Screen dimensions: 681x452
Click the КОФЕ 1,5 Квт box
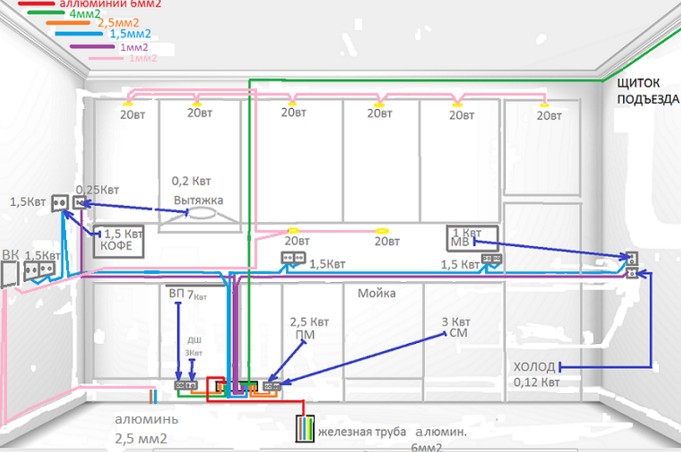click(119, 239)
